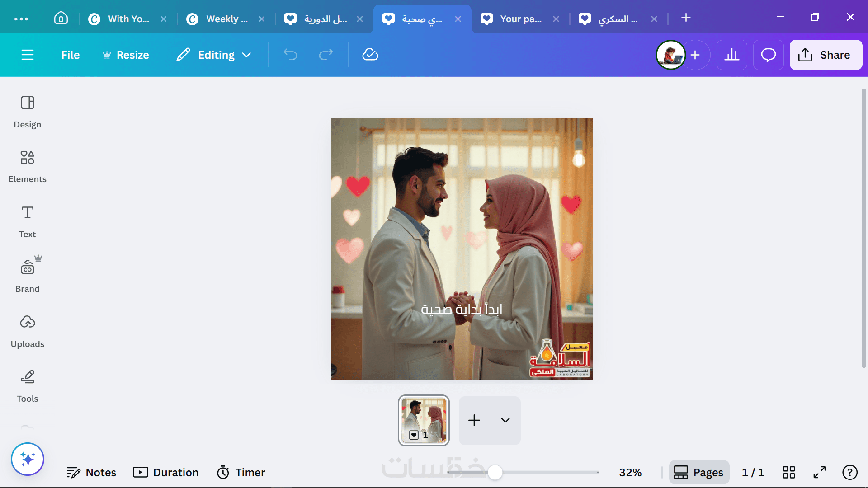
Task: Open the Notes panel
Action: pos(92,472)
